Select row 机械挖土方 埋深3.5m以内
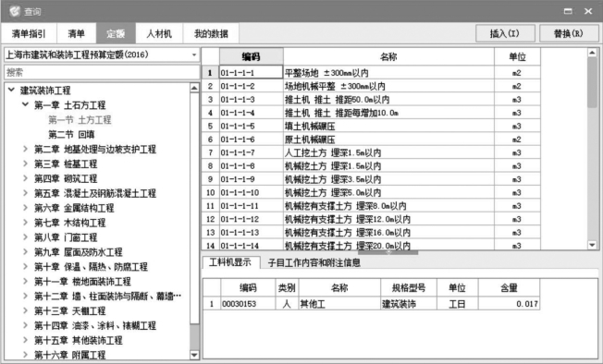This screenshot has height=364, width=603. 371,179
